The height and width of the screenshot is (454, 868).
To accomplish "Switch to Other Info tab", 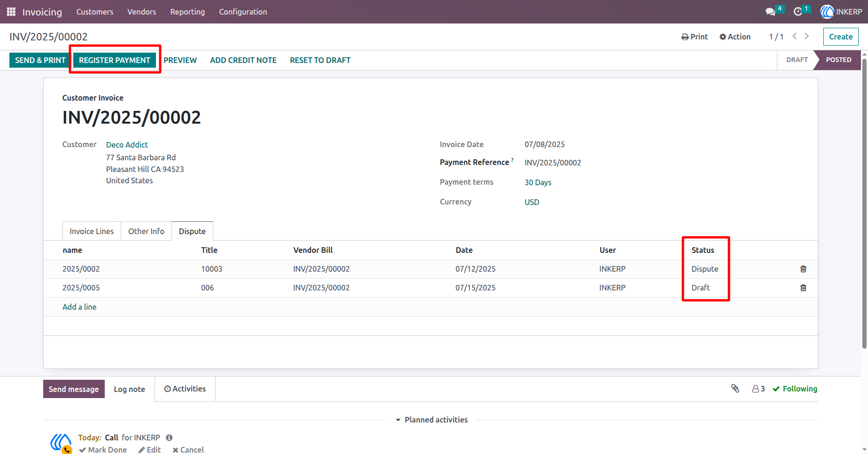I will click(x=146, y=231).
